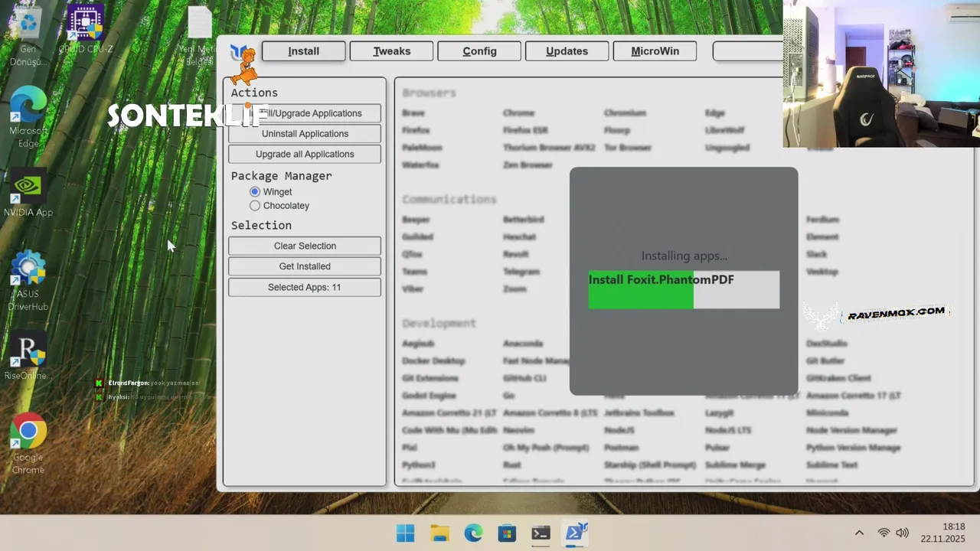Open File Explorer from the taskbar

[x=439, y=533]
